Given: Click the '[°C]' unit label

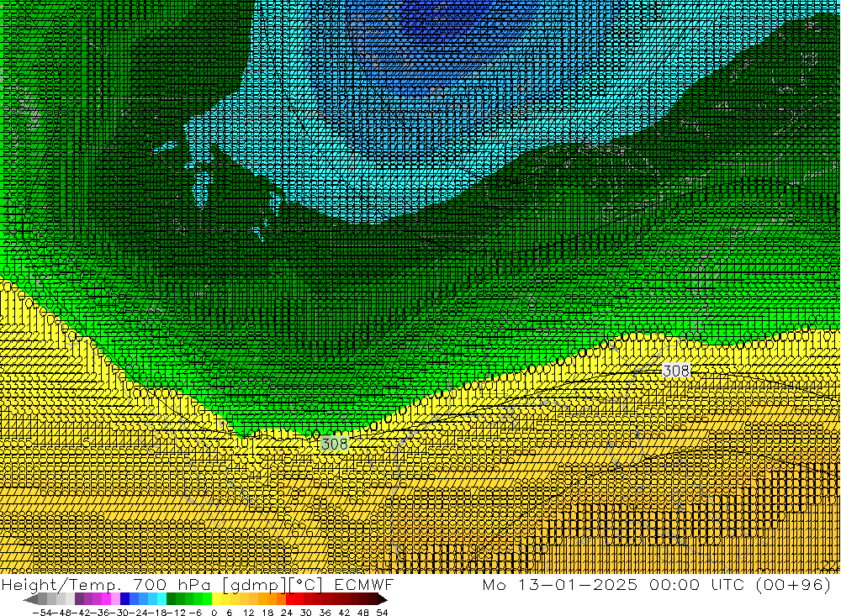Looking at the screenshot, I should [x=305, y=584].
